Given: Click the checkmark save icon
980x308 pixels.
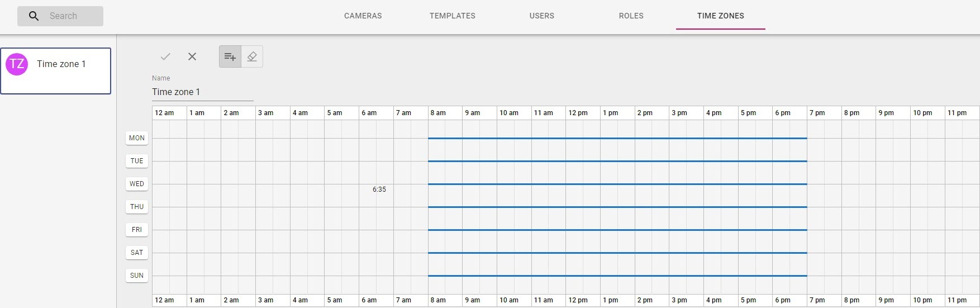Looking at the screenshot, I should click(165, 56).
